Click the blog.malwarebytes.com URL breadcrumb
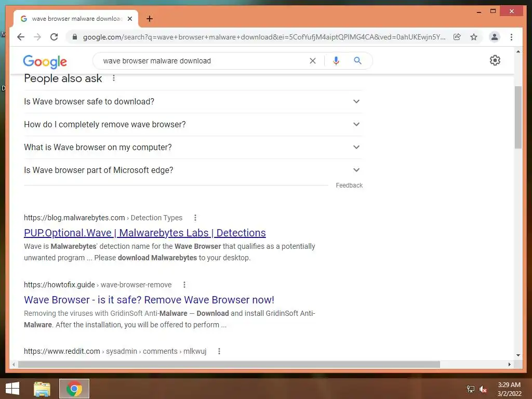 pos(103,218)
